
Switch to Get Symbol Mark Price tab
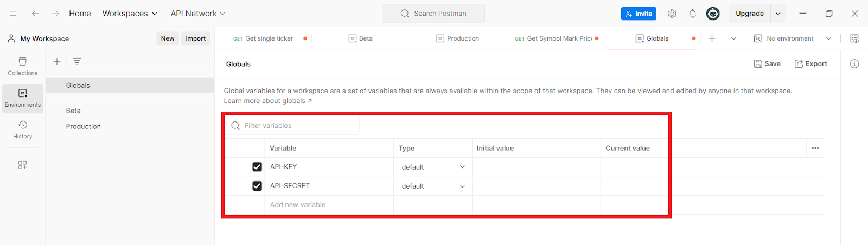tap(553, 38)
